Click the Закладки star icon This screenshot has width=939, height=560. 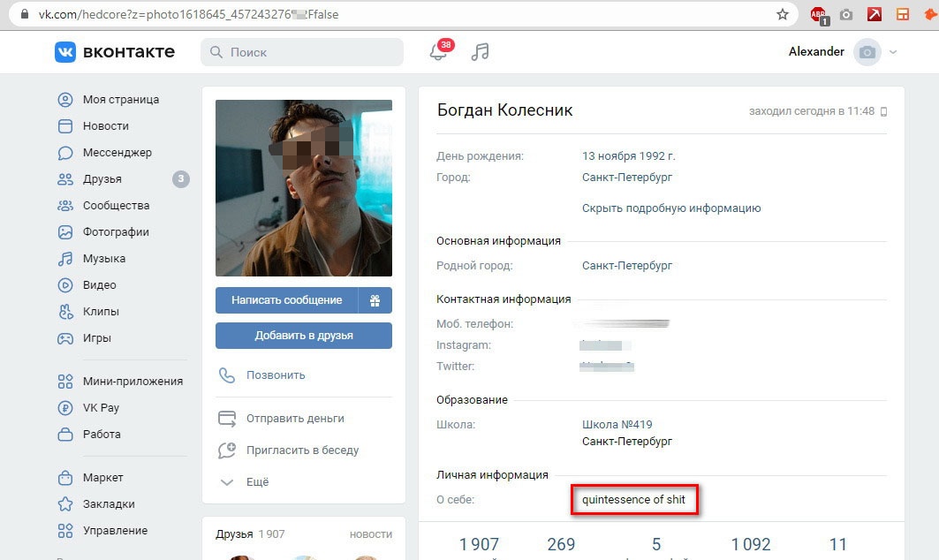point(64,504)
